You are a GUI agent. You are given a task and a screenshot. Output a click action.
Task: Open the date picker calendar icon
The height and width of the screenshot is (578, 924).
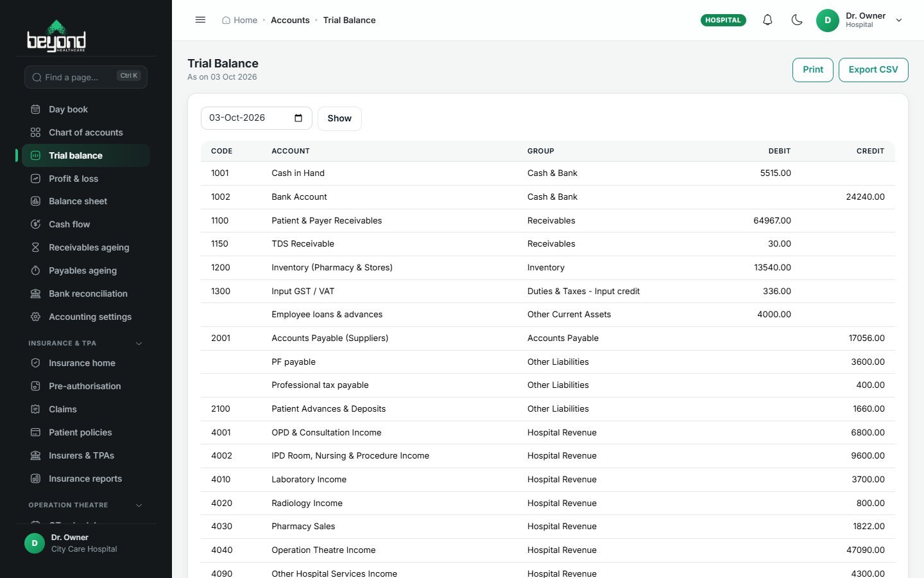click(298, 118)
